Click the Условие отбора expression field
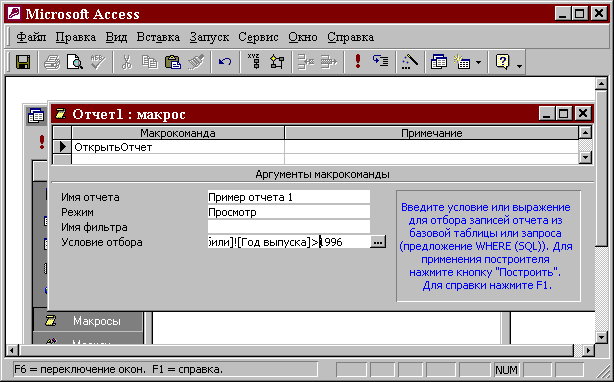 (x=289, y=242)
